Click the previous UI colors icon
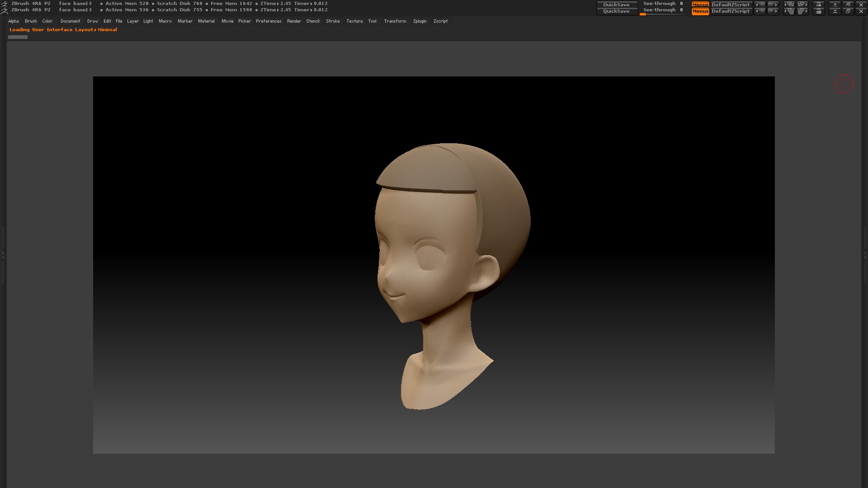The width and height of the screenshot is (868, 488). tap(760, 11)
